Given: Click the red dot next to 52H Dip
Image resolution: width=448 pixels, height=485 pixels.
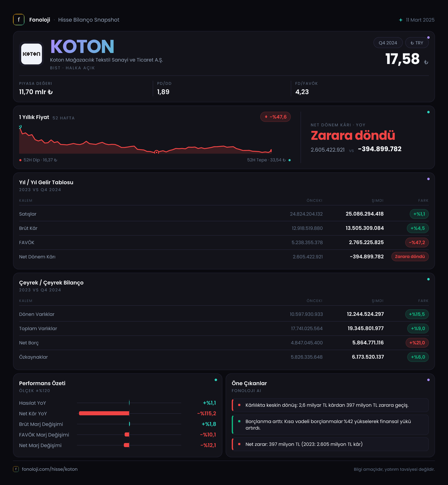Looking at the screenshot, I should (x=20, y=160).
